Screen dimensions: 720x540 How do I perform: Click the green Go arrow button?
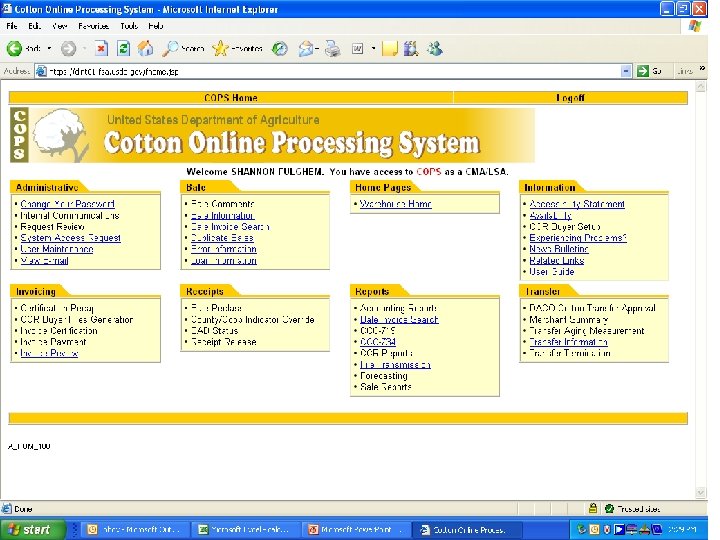pos(643,71)
